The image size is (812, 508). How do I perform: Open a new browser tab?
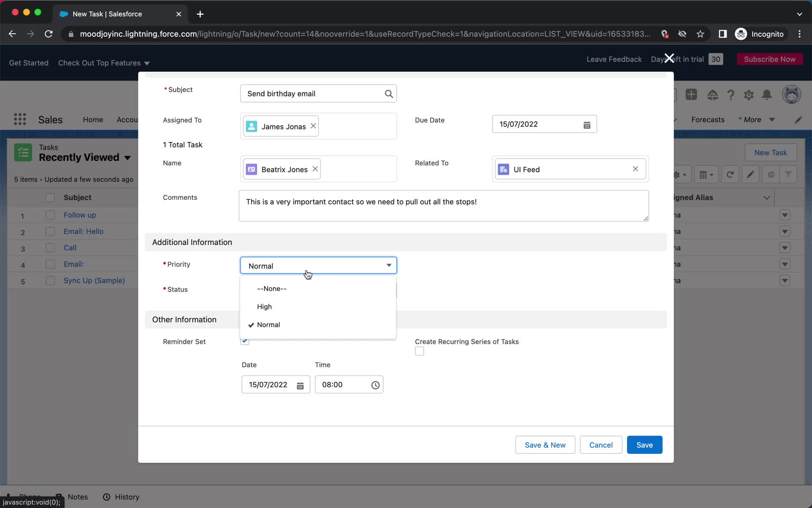pos(200,14)
